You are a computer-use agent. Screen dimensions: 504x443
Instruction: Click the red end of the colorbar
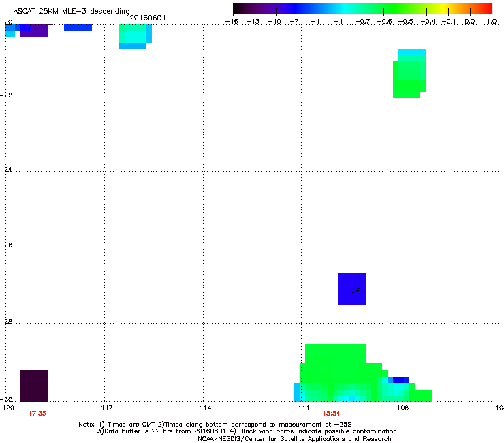pyautogui.click(x=487, y=8)
